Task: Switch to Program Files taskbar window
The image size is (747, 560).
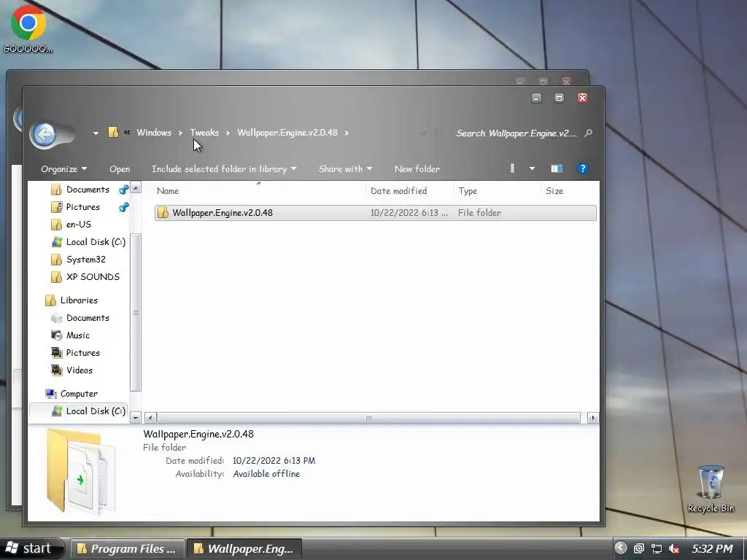Action: pyautogui.click(x=127, y=549)
